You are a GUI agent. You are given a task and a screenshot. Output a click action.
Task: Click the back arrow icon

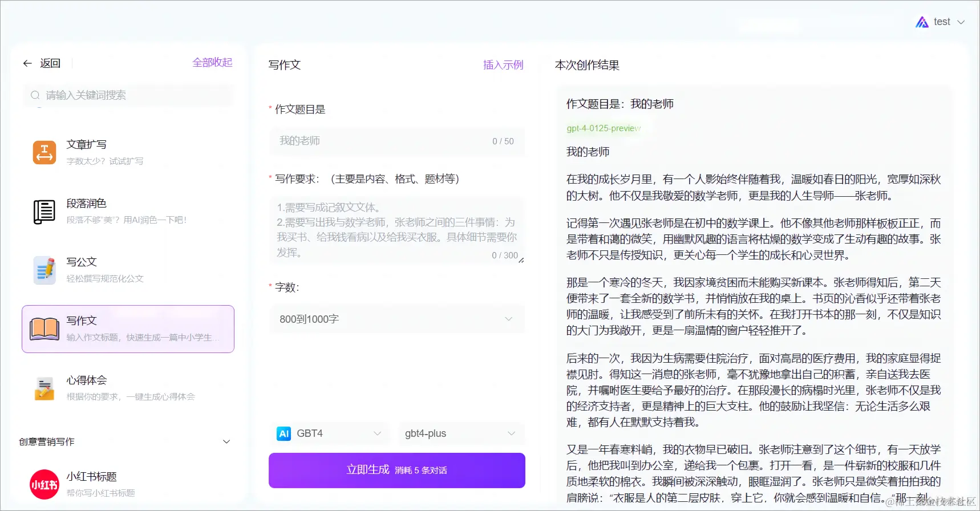tap(27, 63)
